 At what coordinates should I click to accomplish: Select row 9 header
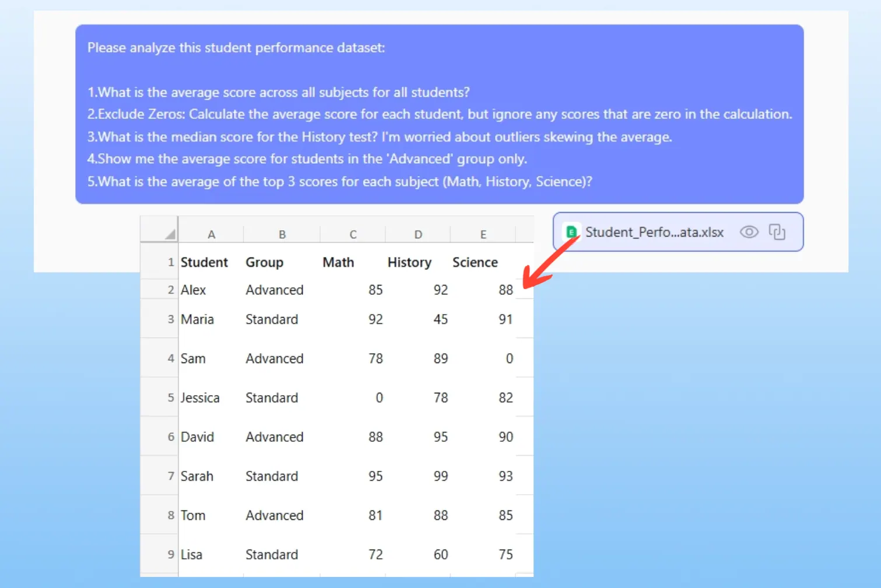tap(170, 554)
